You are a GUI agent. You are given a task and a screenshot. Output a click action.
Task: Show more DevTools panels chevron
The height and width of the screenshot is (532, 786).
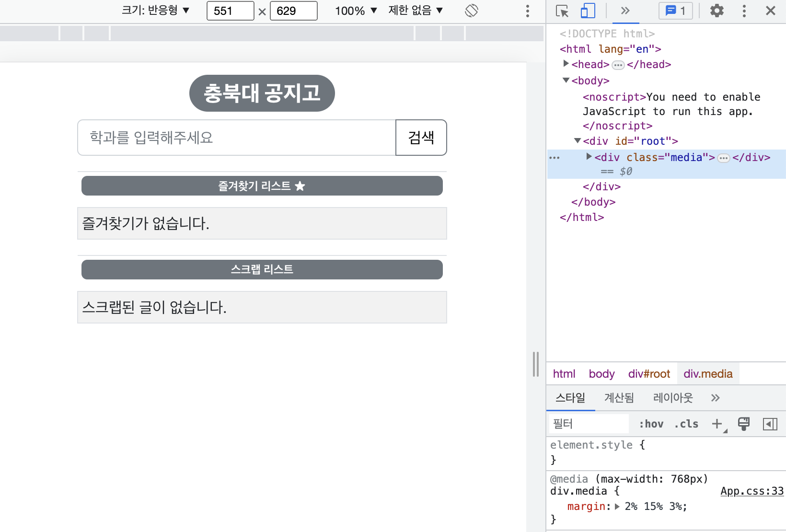coord(625,11)
